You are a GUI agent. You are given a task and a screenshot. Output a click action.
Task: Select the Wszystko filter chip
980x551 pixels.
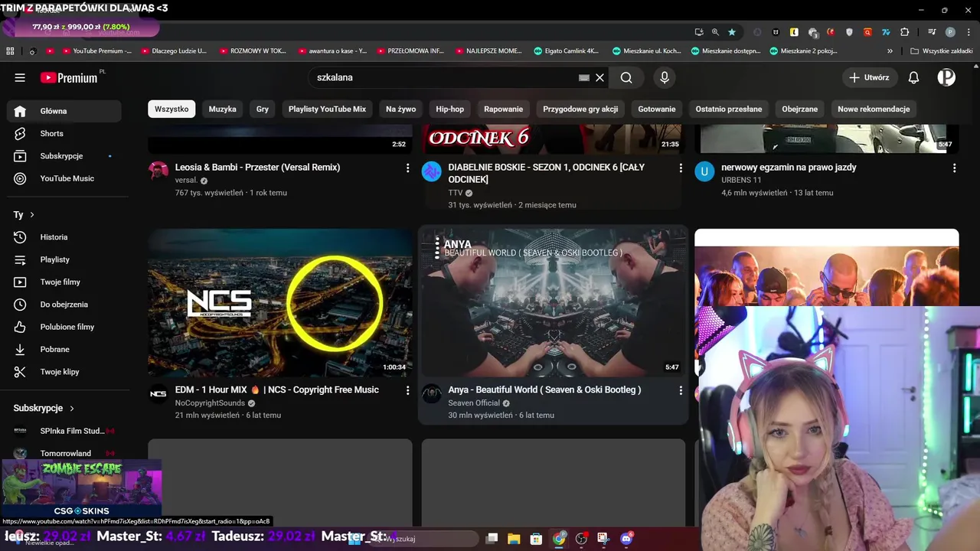pyautogui.click(x=171, y=109)
